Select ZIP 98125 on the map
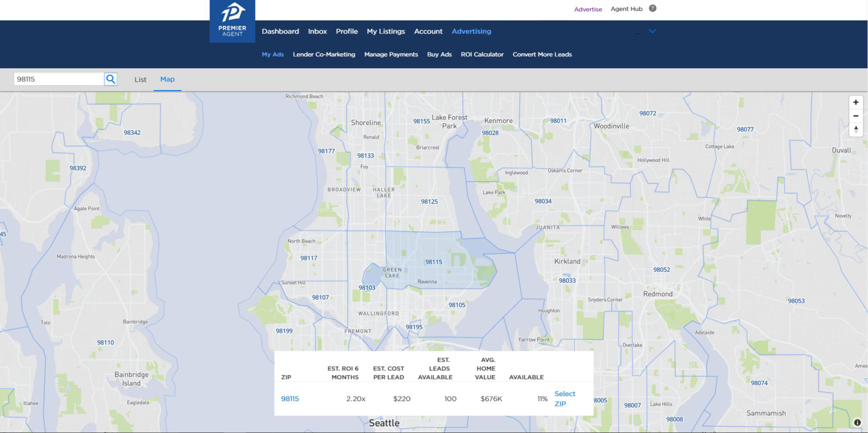 [x=429, y=202]
